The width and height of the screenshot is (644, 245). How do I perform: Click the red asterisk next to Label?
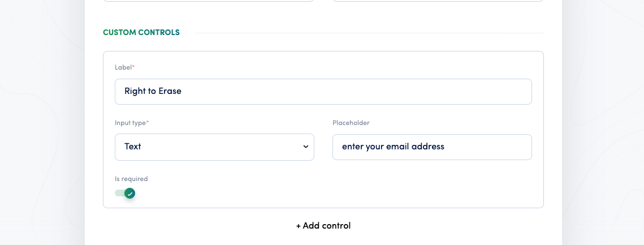click(x=133, y=67)
